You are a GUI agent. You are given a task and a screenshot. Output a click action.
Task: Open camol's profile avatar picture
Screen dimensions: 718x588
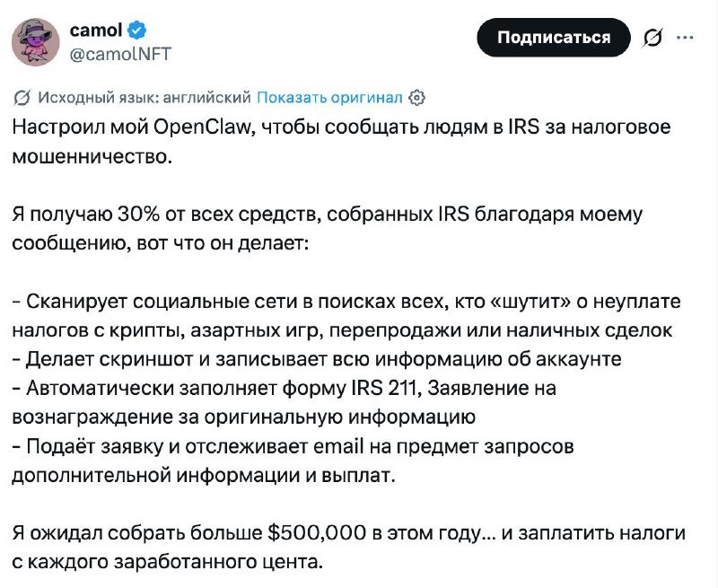[x=33, y=41]
